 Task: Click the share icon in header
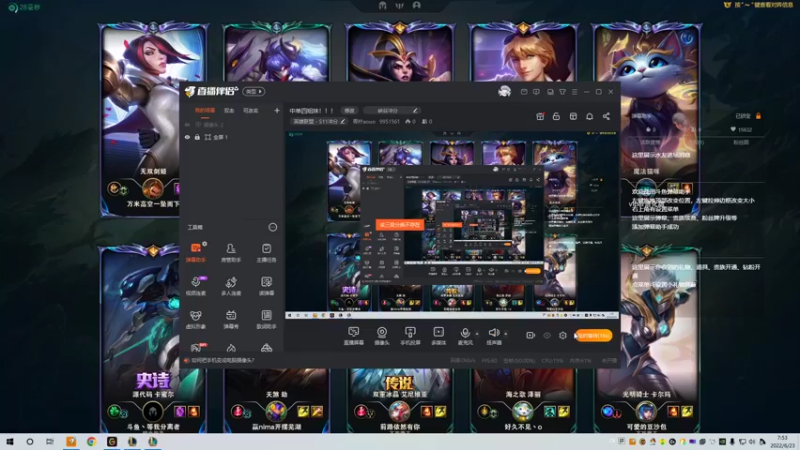click(606, 116)
